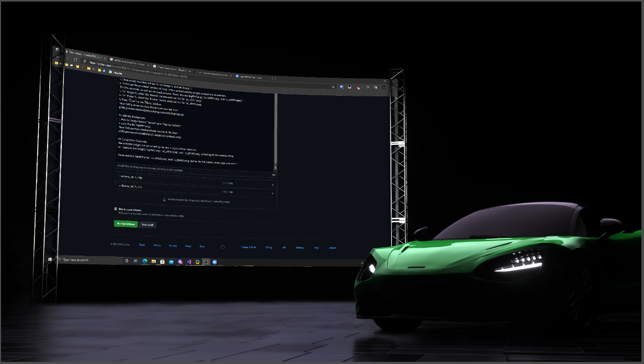The image size is (644, 364).
Task: Open the Docs footer link
Action: pos(202,246)
